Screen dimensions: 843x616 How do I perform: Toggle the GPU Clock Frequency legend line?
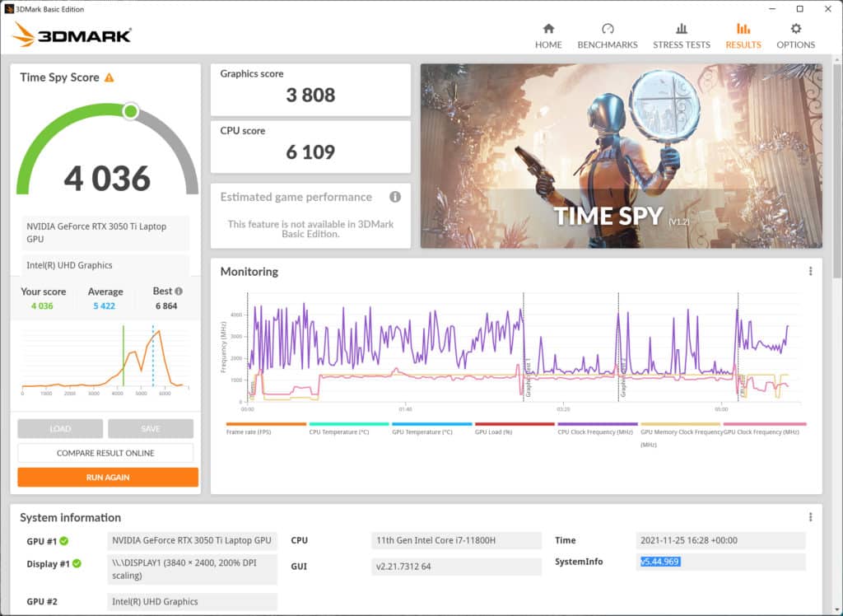point(764,429)
